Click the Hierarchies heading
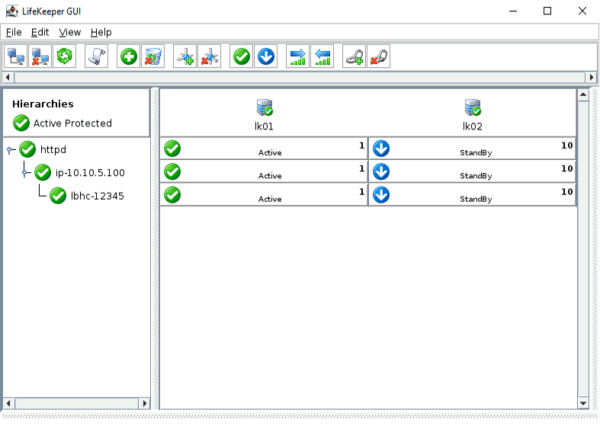This screenshot has width=600, height=432. (x=43, y=104)
